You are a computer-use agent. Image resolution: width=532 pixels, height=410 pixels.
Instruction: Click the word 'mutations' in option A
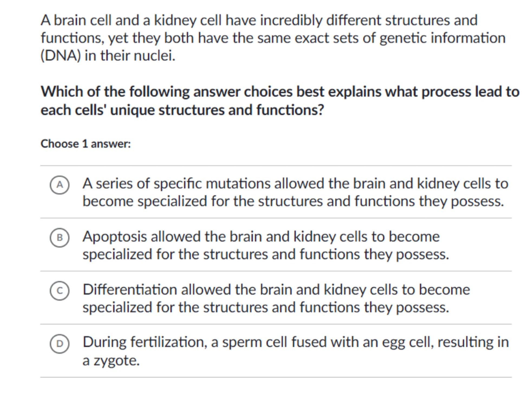click(x=238, y=184)
